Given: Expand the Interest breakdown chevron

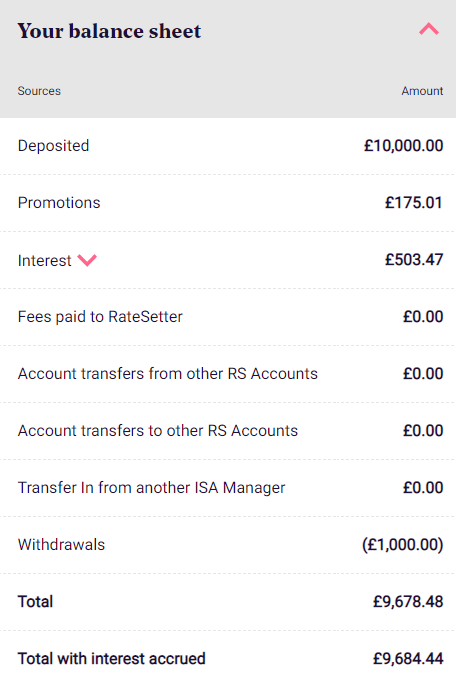Looking at the screenshot, I should point(87,260).
